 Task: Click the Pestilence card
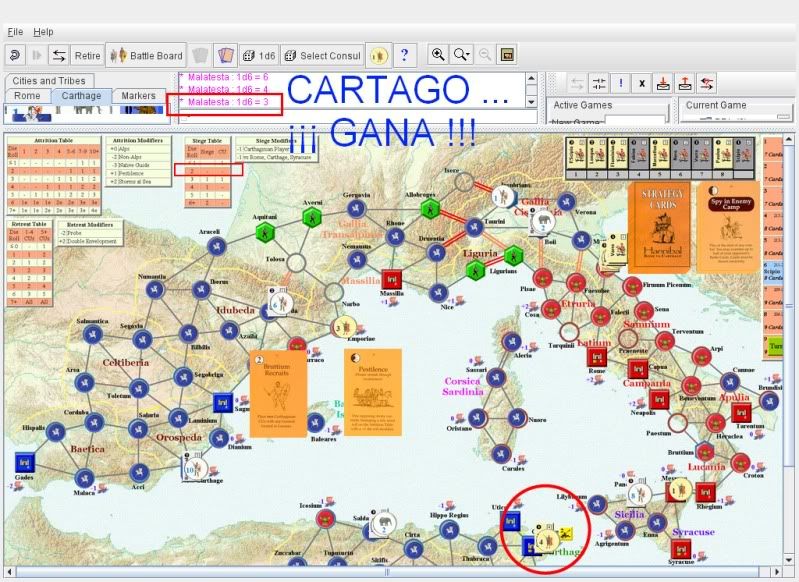tap(373, 392)
